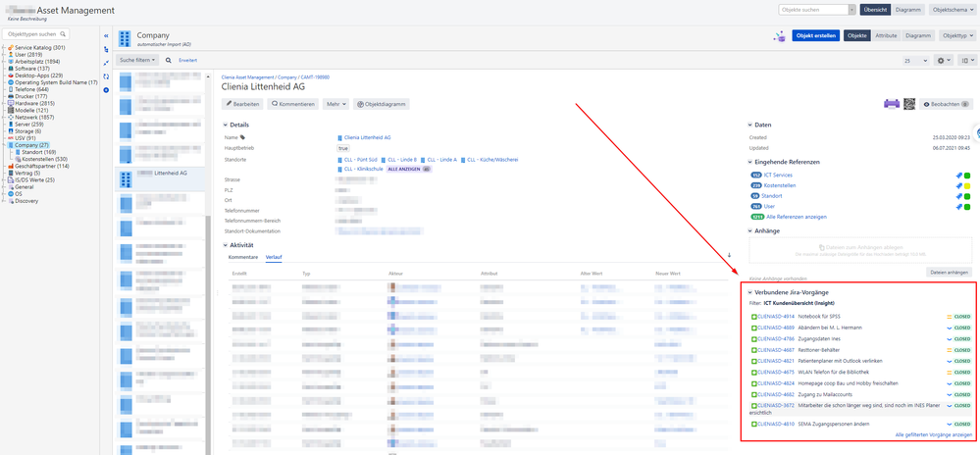The height and width of the screenshot is (455, 980).
Task: Click the blue plus circle icon to add an object type
Action: tap(106, 90)
